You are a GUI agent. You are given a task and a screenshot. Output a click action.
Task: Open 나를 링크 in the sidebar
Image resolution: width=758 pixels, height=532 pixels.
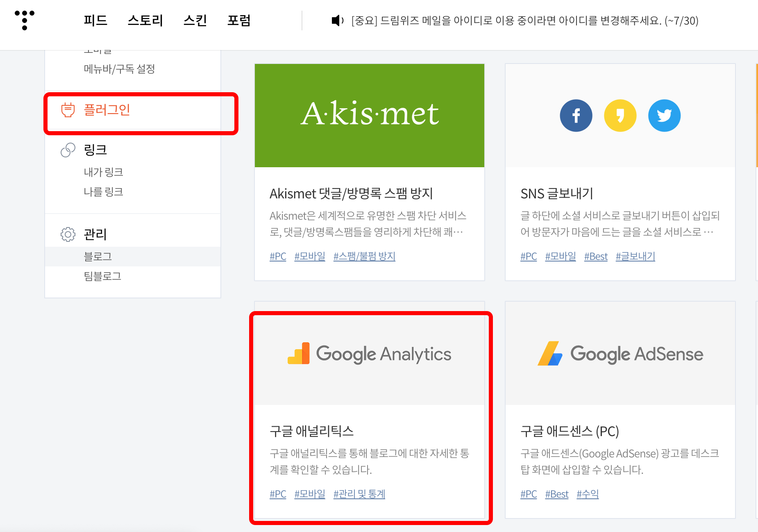pyautogui.click(x=104, y=192)
